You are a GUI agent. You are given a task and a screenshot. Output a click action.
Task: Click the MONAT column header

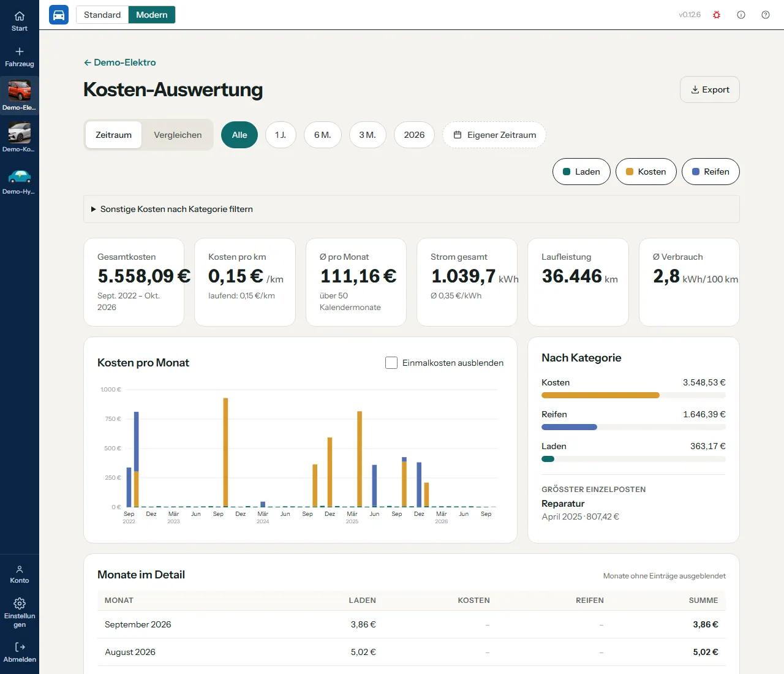click(119, 600)
